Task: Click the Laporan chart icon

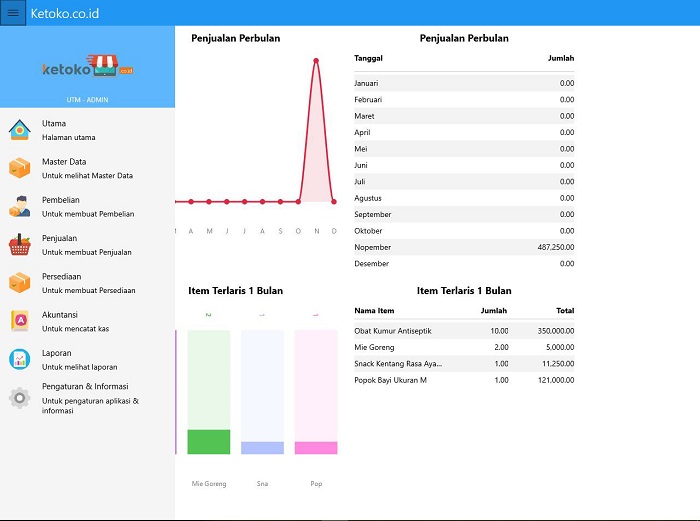Action: coord(19,359)
